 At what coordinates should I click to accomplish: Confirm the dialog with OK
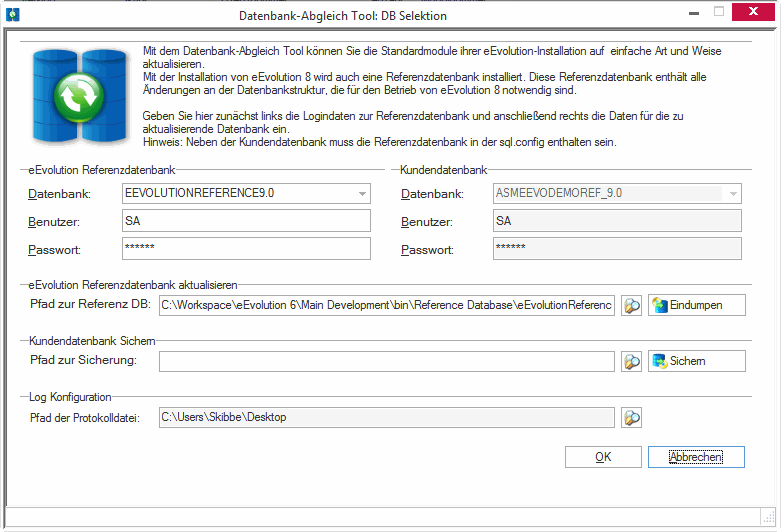[603, 457]
